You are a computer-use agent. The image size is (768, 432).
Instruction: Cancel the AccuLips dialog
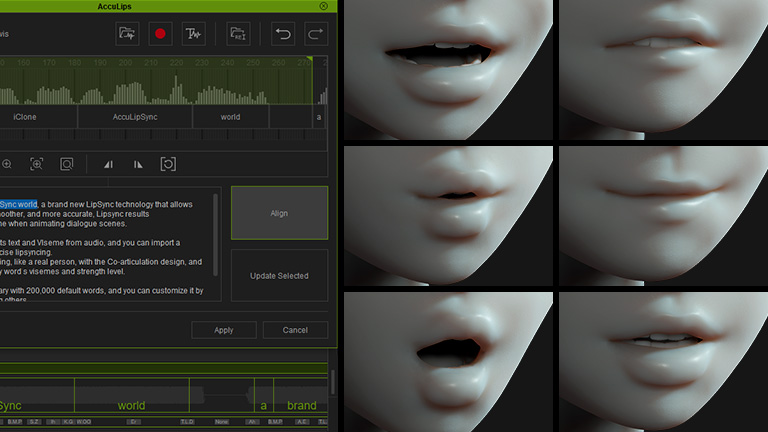point(295,330)
